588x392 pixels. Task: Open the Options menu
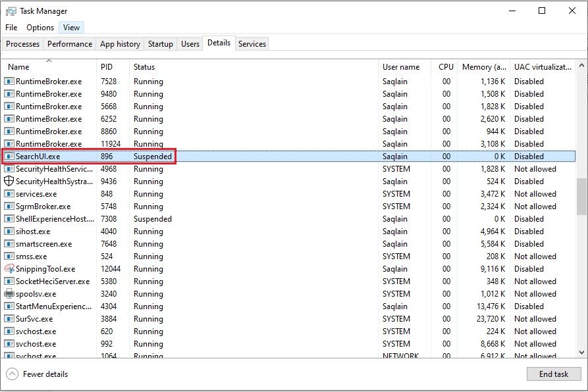tap(40, 28)
